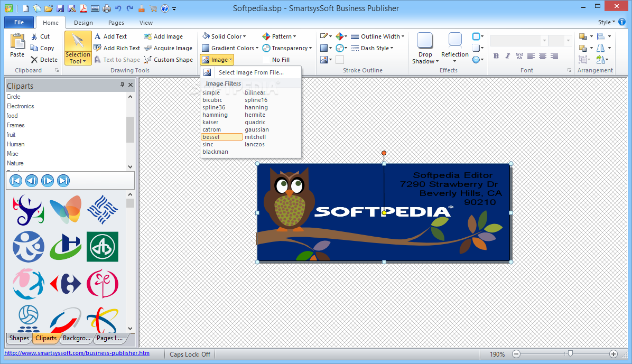Pin the Cliparts panel with pushpin icon
This screenshot has width=632, height=364.
point(122,85)
